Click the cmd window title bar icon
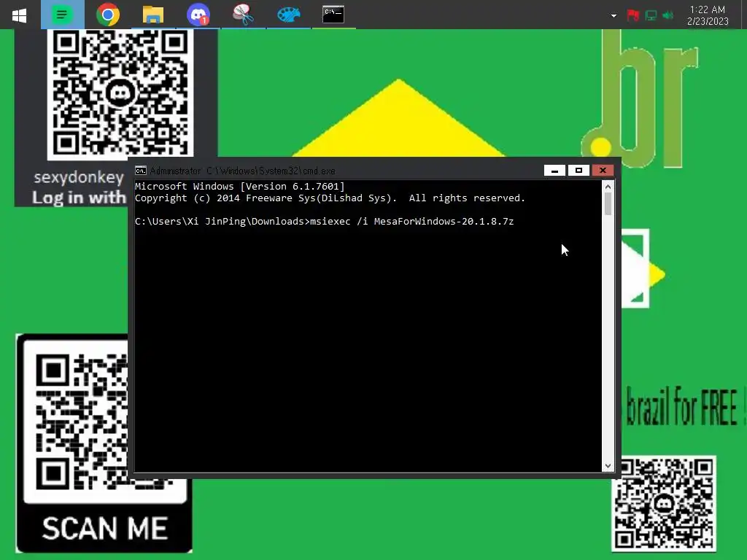The width and height of the screenshot is (747, 560). tap(141, 171)
